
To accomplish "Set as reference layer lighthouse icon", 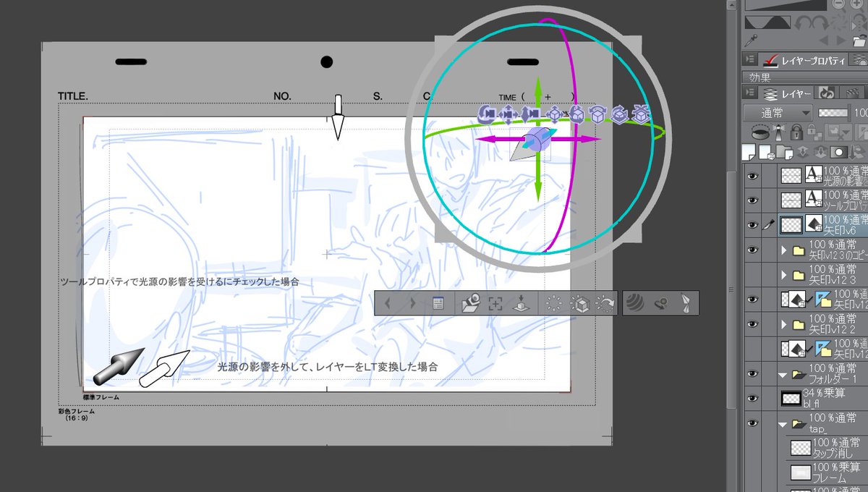I will click(x=778, y=132).
